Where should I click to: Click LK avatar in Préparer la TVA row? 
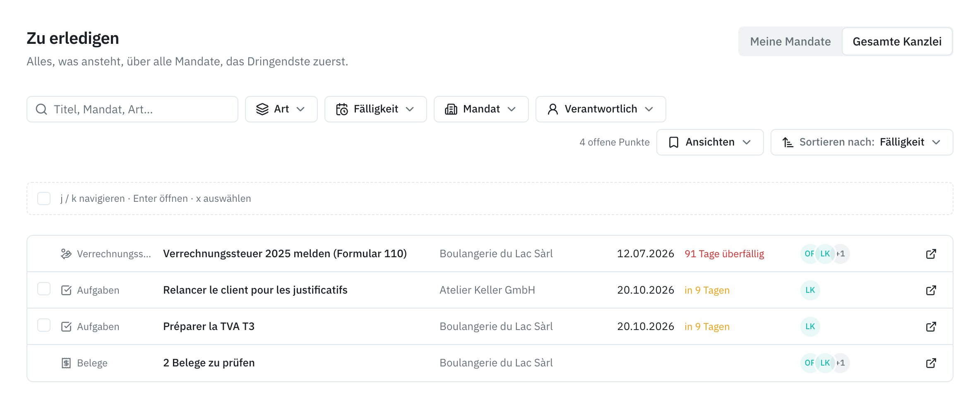(810, 327)
